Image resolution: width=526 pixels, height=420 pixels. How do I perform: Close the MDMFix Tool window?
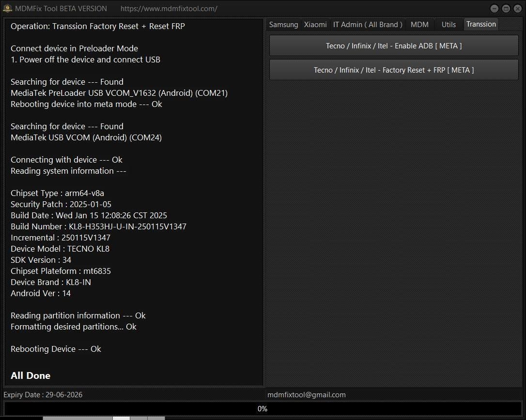[517, 9]
